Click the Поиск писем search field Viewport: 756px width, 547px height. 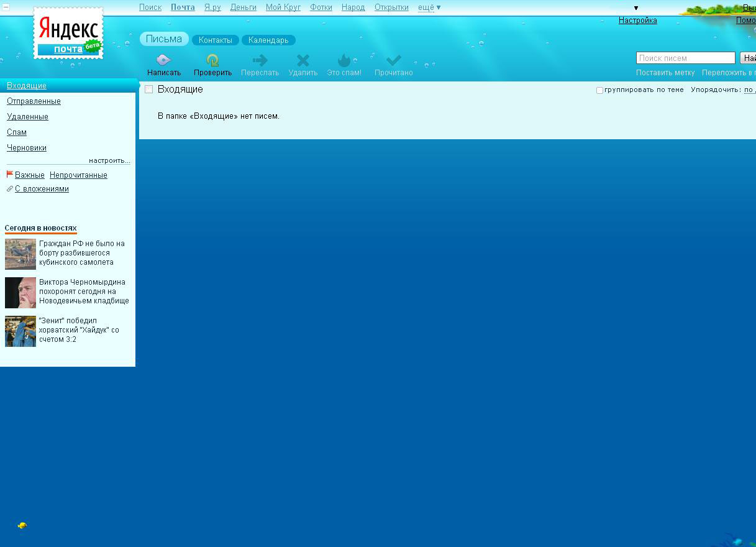coord(686,58)
